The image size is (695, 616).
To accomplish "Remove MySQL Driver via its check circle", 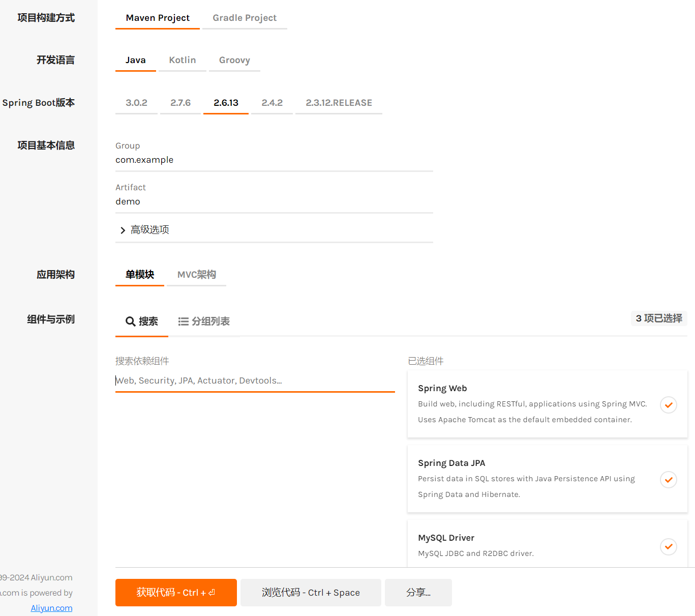I will (x=668, y=547).
